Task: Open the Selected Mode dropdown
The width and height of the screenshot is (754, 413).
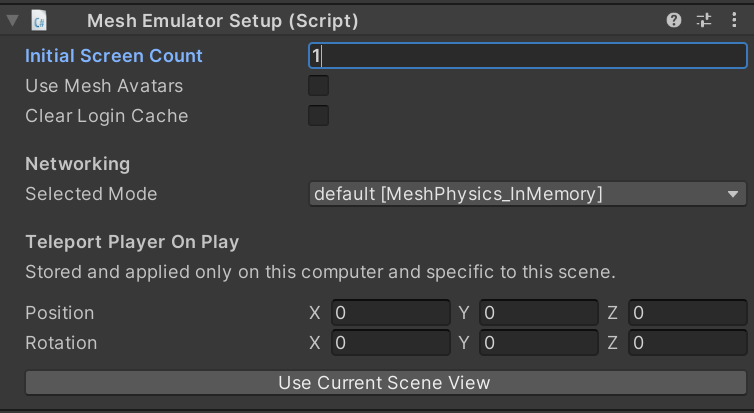Action: [x=527, y=194]
